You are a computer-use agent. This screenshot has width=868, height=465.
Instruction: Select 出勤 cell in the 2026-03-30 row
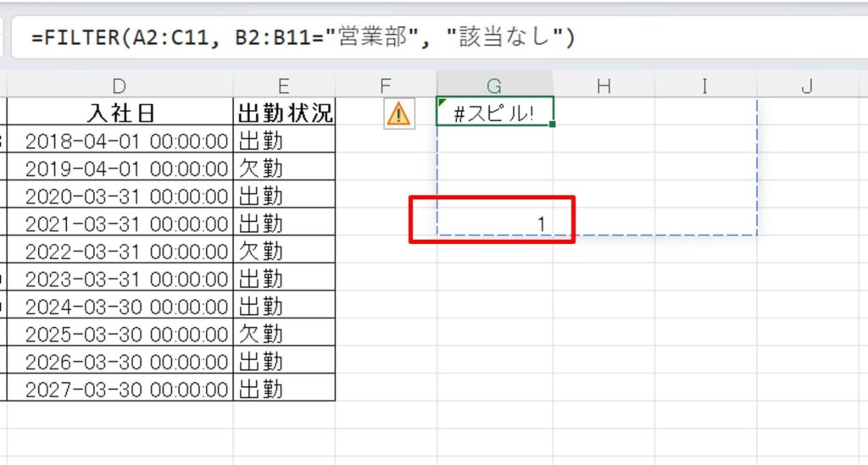point(284,361)
